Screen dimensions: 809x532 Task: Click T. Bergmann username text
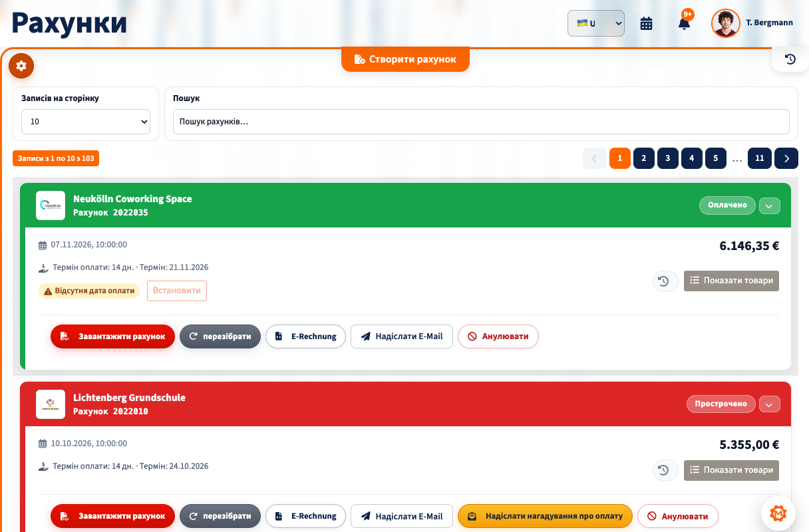[x=770, y=23]
